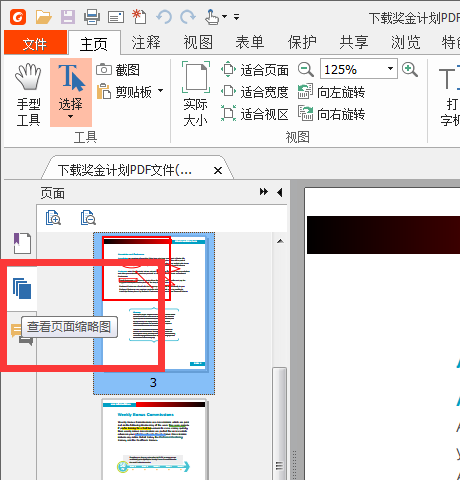This screenshot has height=480, width=460.
Task: Switch to the Comment (注释) ribbon tab
Action: (x=146, y=43)
